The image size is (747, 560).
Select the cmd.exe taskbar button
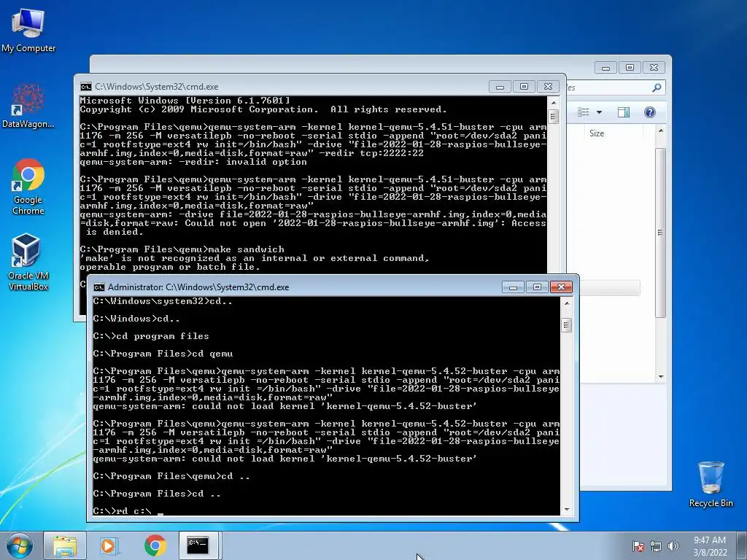click(x=199, y=545)
